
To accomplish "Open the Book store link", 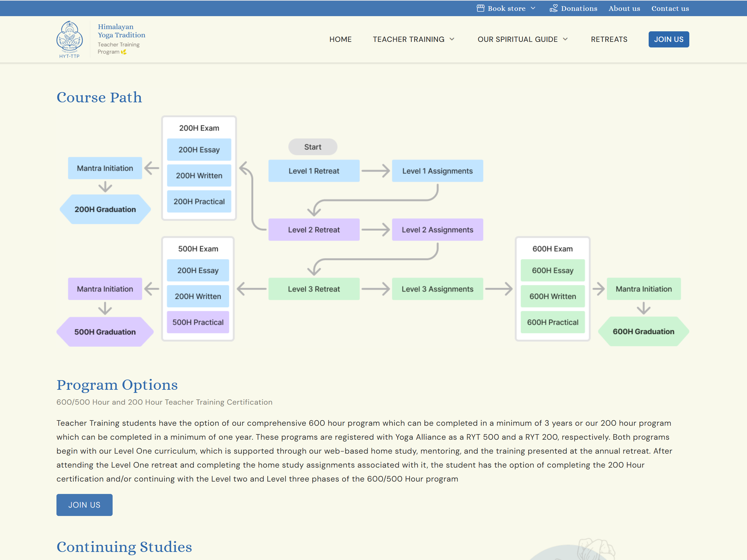I will coord(506,8).
